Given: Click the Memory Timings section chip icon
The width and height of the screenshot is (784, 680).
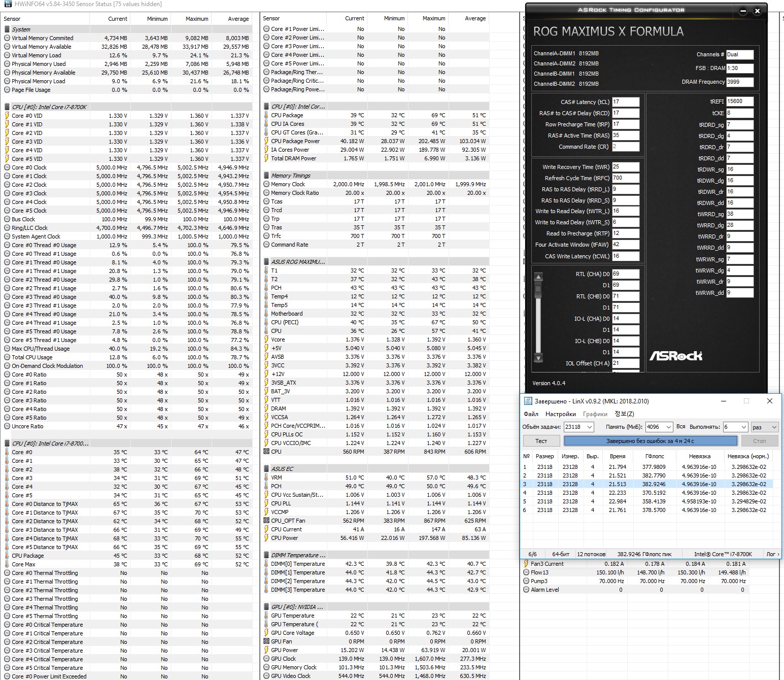Looking at the screenshot, I should (266, 176).
